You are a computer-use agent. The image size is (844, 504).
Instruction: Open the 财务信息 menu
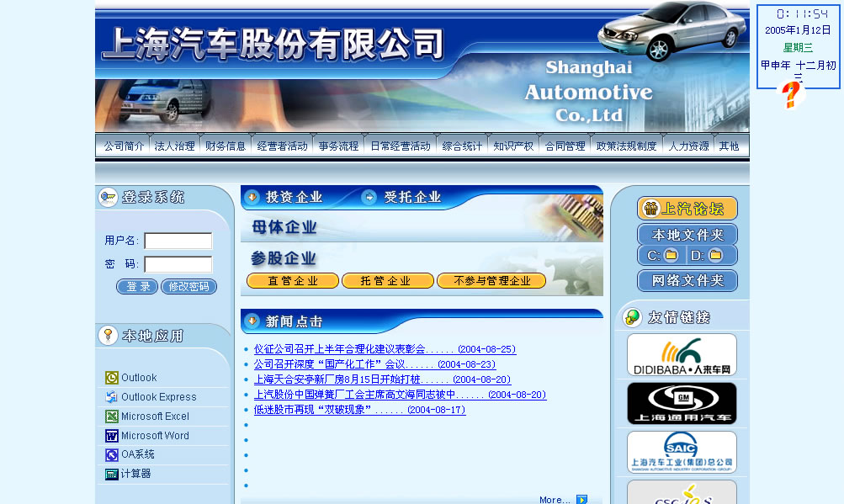coord(226,146)
